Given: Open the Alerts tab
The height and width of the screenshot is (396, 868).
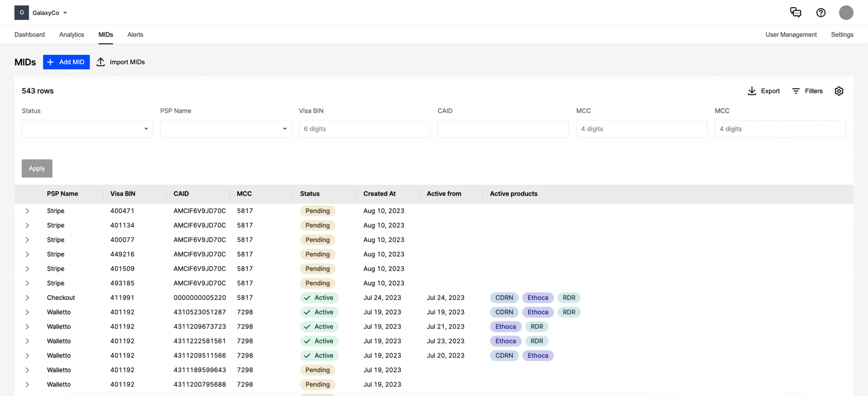Looking at the screenshot, I should 135,34.
